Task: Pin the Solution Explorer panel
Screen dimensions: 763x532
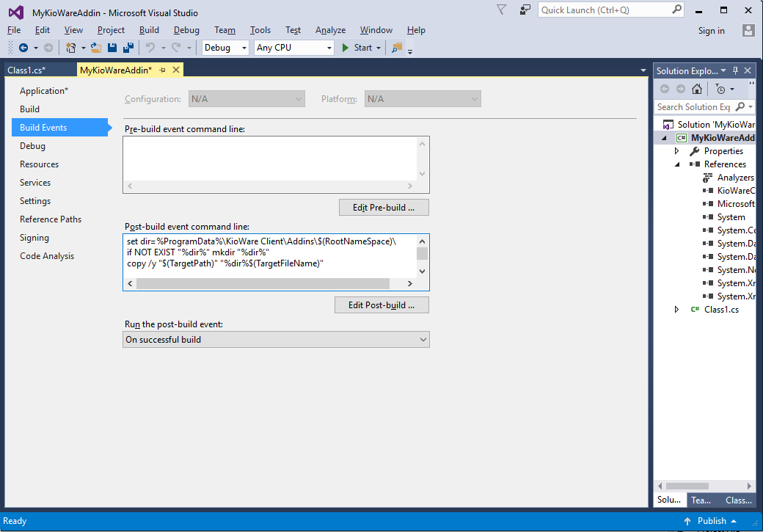Action: 735,70
